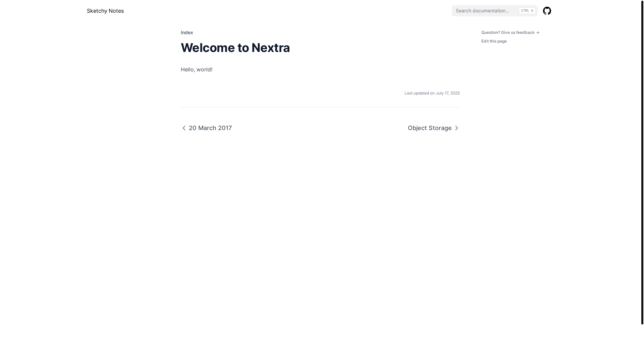
Task: Click Last updated on July 17, 2025
Action: click(432, 93)
